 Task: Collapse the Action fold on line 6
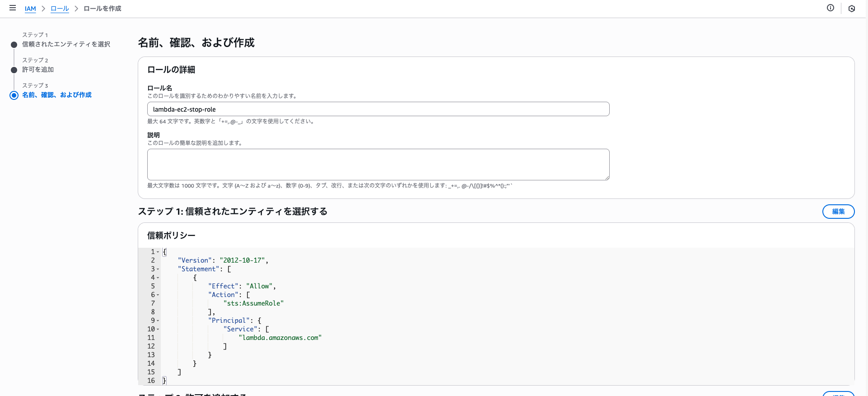pos(158,295)
